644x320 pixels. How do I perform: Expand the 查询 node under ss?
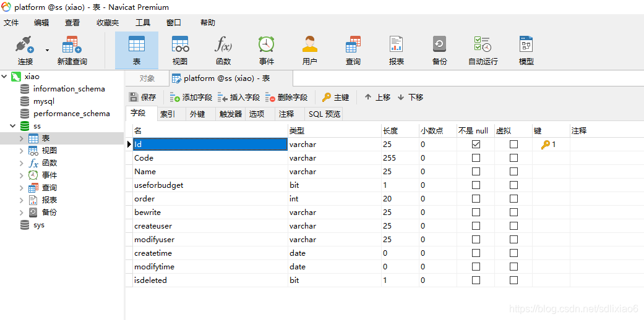[x=22, y=187]
